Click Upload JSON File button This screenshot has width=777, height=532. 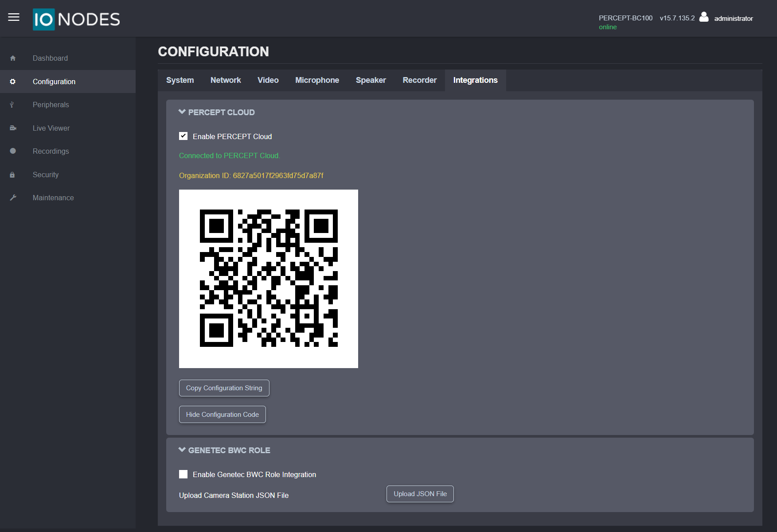click(420, 494)
